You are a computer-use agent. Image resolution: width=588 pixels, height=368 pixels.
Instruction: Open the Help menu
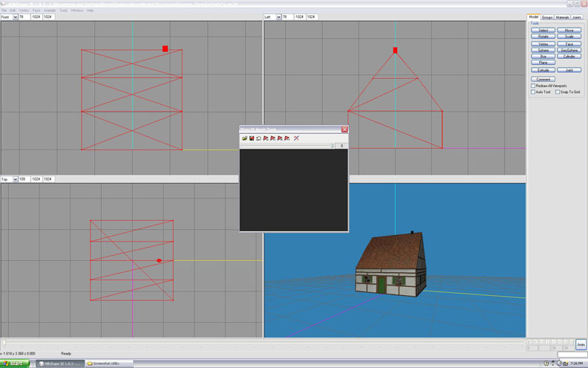(90, 10)
